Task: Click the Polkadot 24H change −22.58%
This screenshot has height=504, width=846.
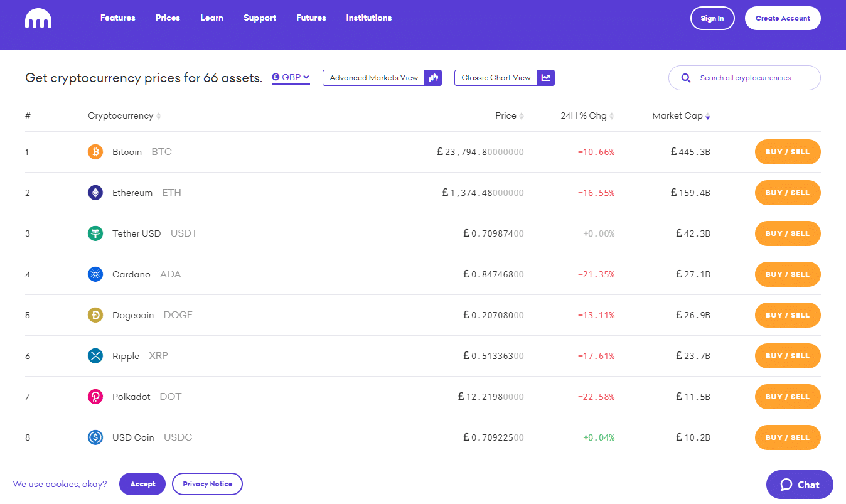Action: 596,397
